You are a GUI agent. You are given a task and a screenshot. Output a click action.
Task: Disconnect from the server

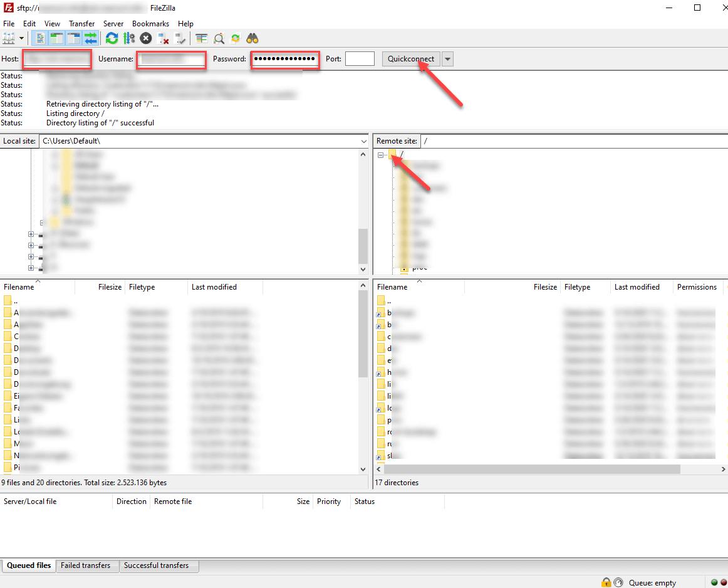pos(164,38)
